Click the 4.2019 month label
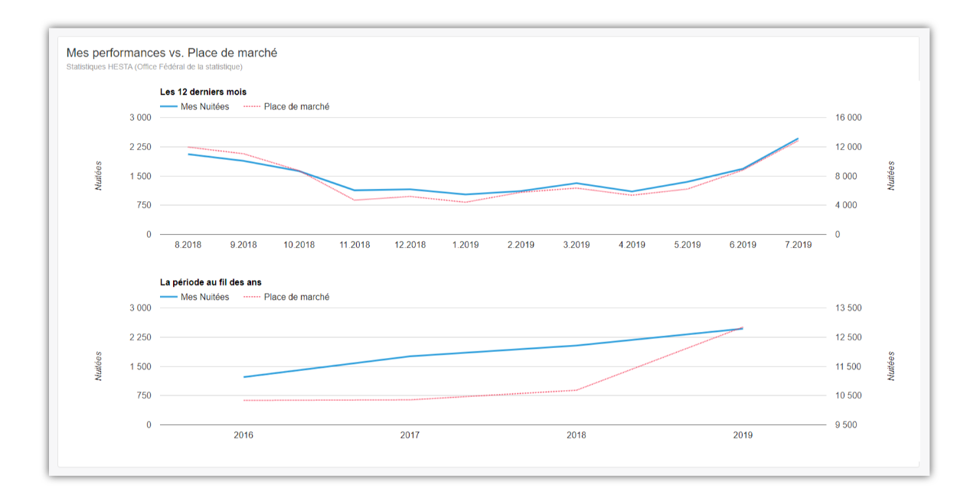The image size is (980, 501). coord(632,246)
